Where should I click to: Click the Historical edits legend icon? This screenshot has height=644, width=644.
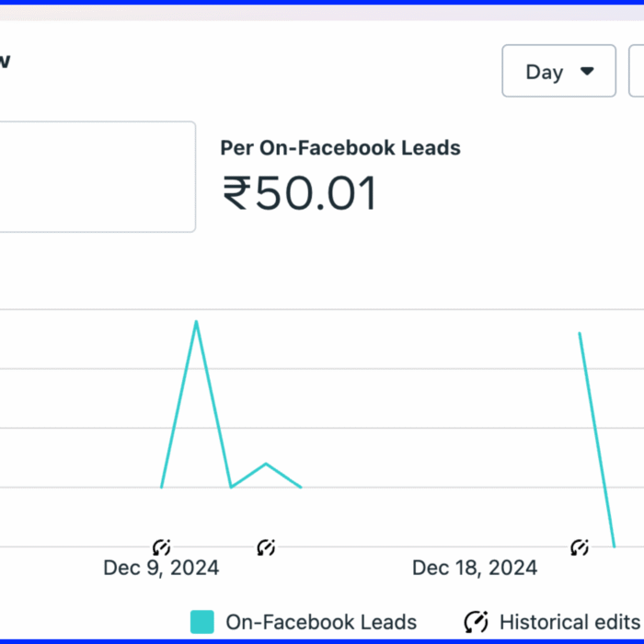(x=476, y=622)
